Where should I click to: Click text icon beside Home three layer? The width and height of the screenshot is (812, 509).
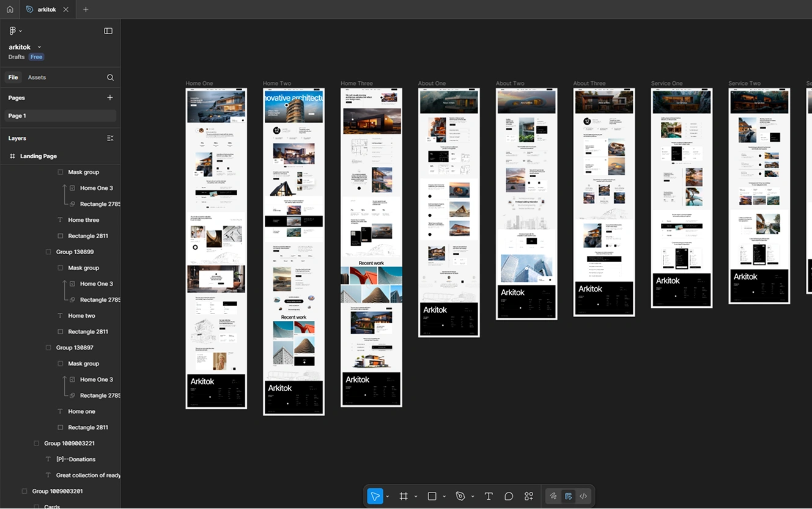(60, 220)
